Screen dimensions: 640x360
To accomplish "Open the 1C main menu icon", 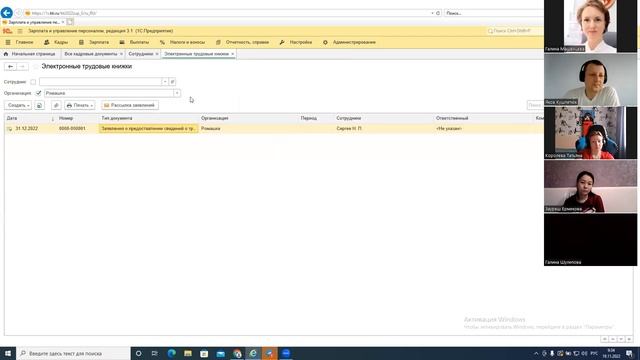I will click(x=7, y=31).
